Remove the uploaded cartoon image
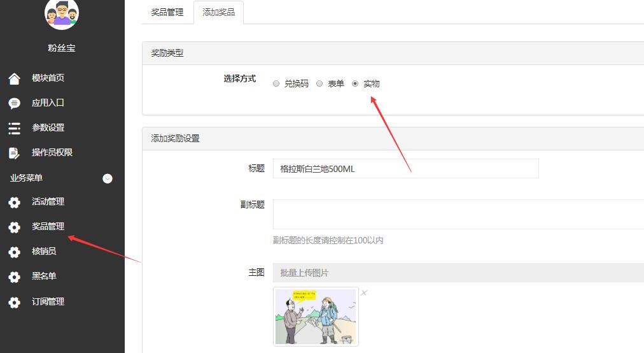This screenshot has width=644, height=353. coord(364,292)
